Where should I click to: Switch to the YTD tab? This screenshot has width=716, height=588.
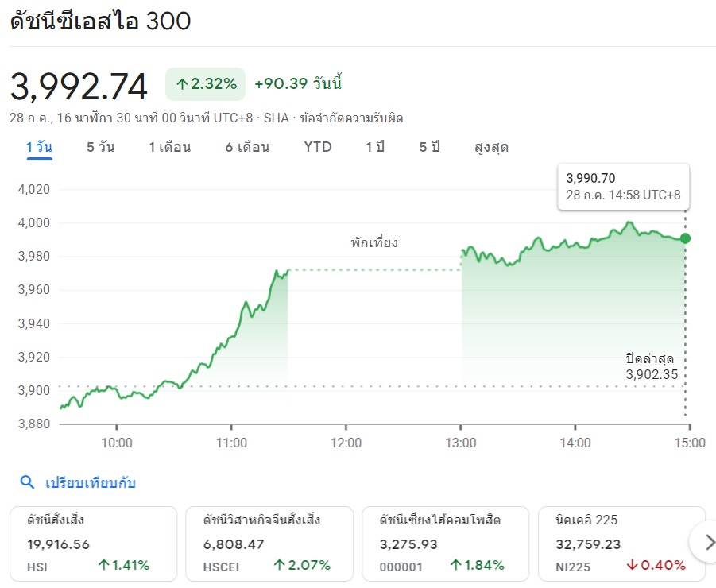pos(318,147)
